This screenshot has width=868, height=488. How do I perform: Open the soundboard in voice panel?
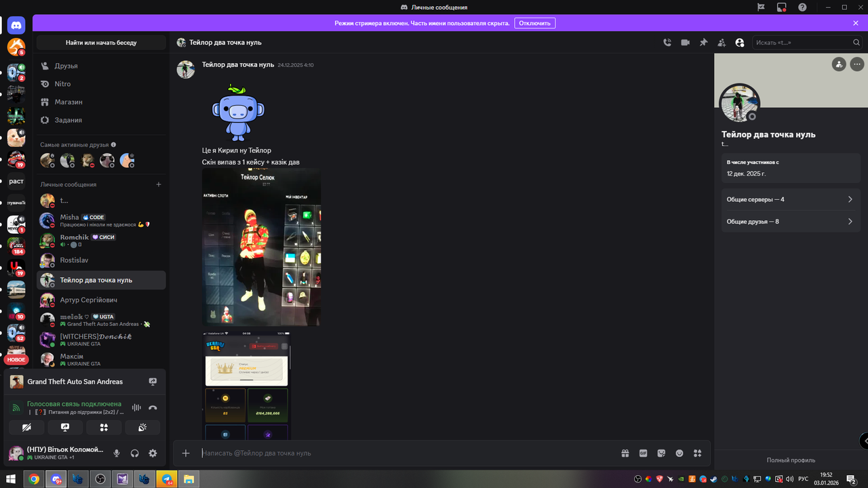click(142, 428)
